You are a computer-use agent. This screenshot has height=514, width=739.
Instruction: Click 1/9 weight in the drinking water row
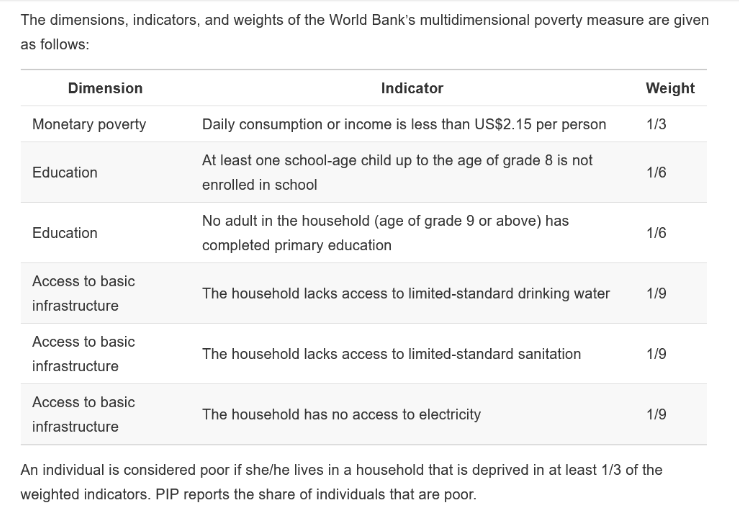click(656, 293)
